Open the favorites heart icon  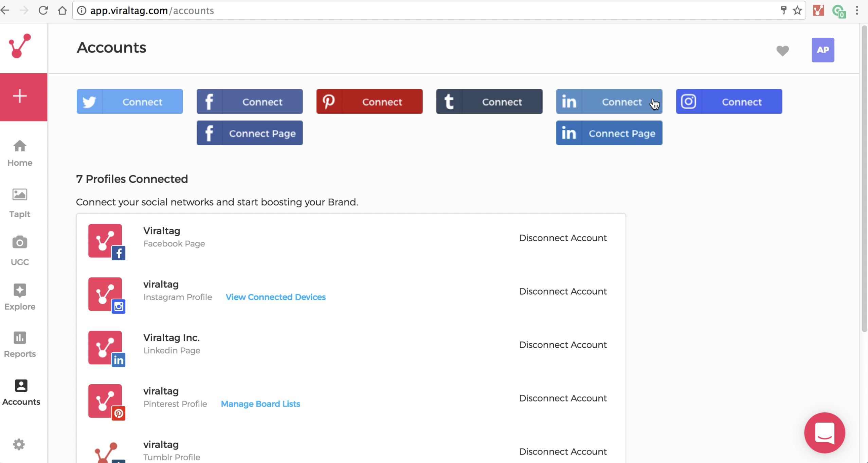[783, 50]
